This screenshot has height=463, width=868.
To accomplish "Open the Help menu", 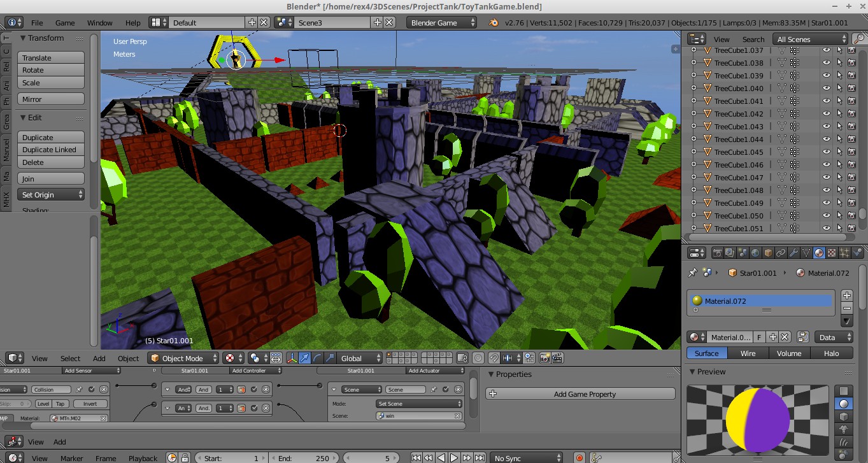I will 133,22.
